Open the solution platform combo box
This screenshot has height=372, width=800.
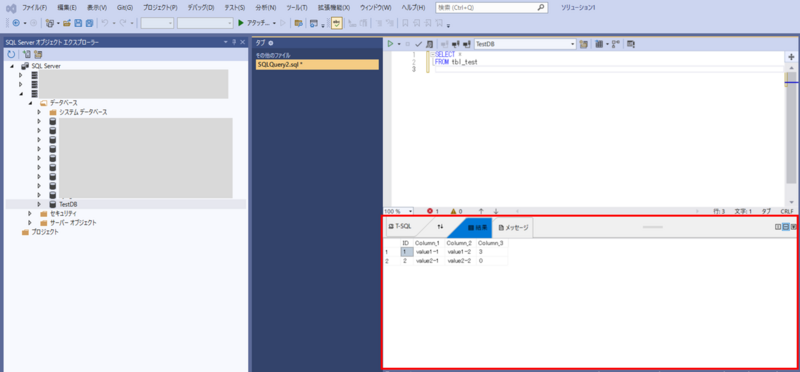(x=205, y=23)
